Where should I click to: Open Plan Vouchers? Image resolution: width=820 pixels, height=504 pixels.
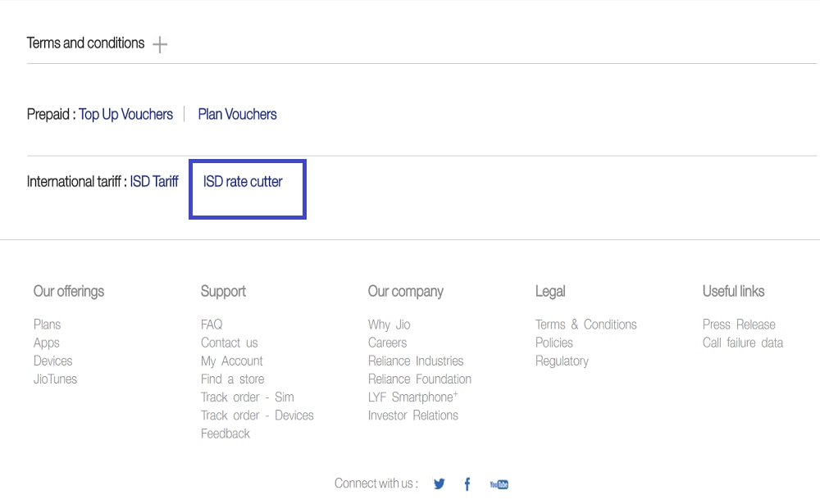(237, 114)
